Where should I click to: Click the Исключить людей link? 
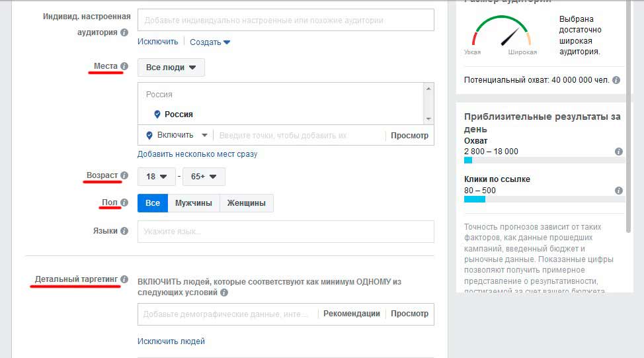171,341
